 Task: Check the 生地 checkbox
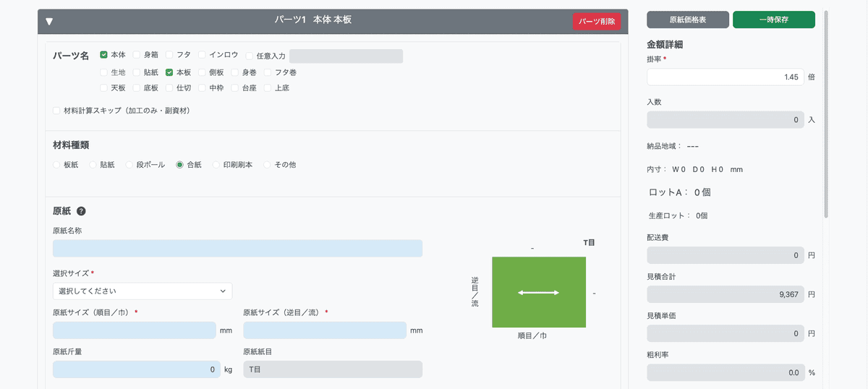coord(104,72)
